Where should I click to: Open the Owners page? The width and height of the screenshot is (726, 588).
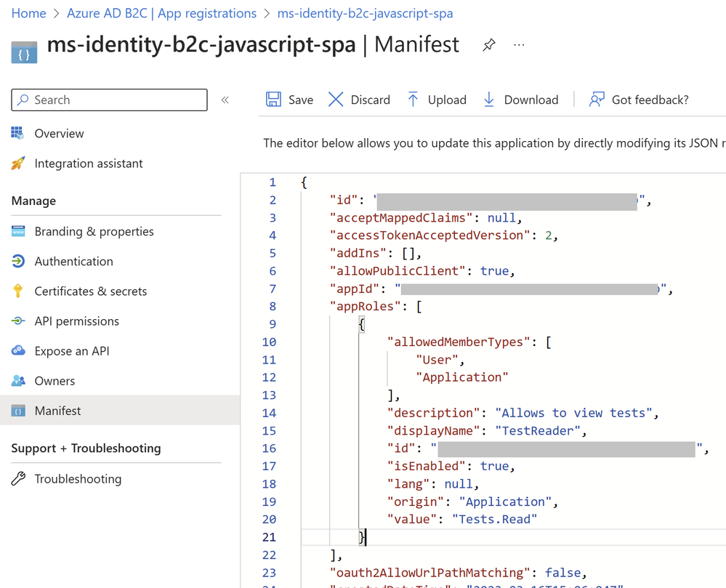coord(55,381)
